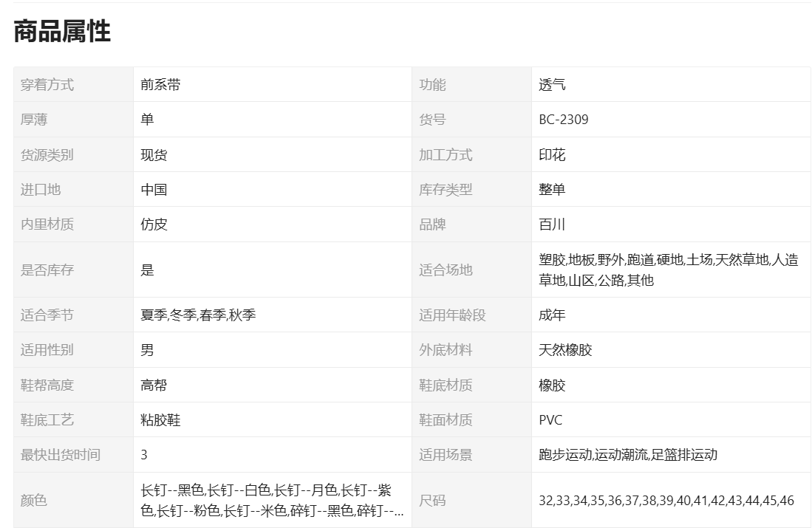Screen dimensions: 812x528
Task: Click the 适用年龄段 value 成年
Action: click(x=552, y=315)
